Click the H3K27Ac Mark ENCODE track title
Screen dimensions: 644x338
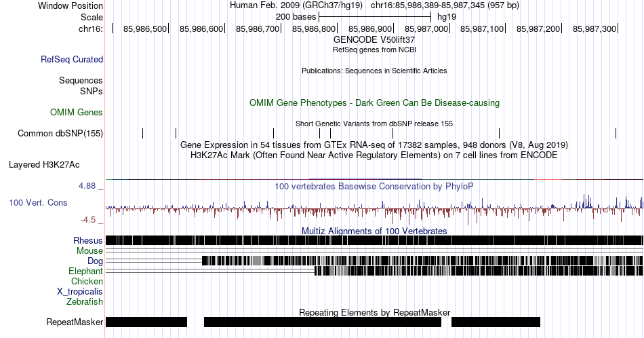coord(374,155)
